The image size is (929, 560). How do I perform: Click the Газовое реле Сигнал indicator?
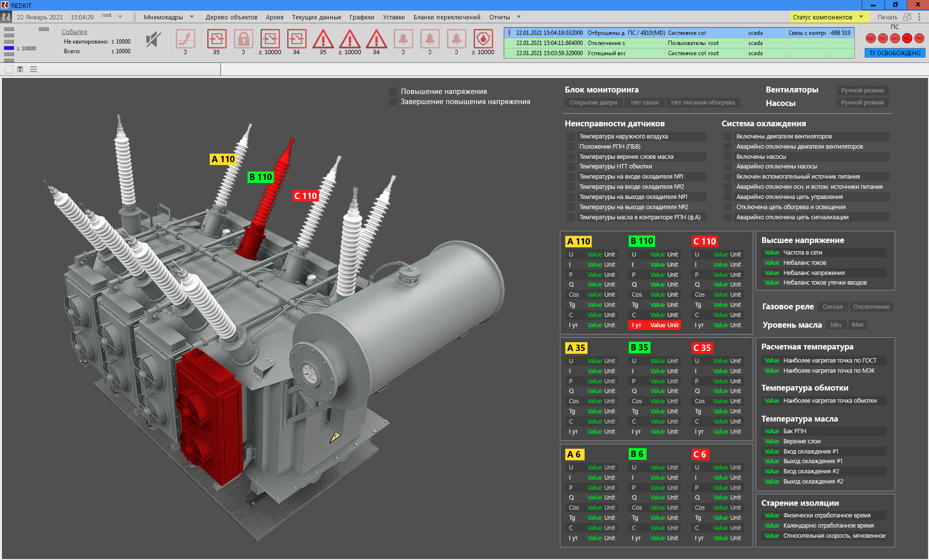(x=833, y=307)
